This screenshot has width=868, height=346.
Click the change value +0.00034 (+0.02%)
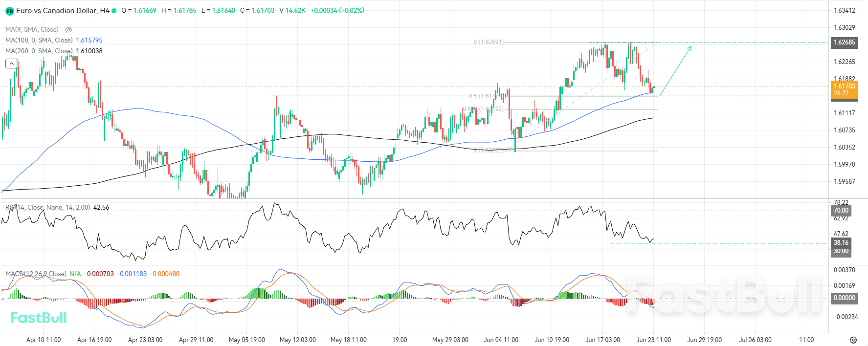coord(337,11)
